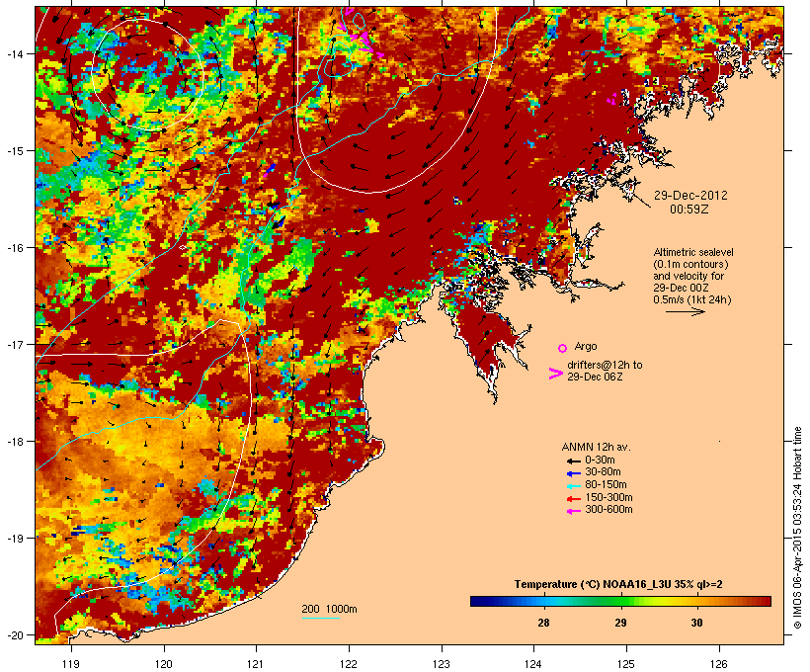The image size is (810, 672).
Task: Click the black 0-30m arrow legend icon
Action: [573, 461]
